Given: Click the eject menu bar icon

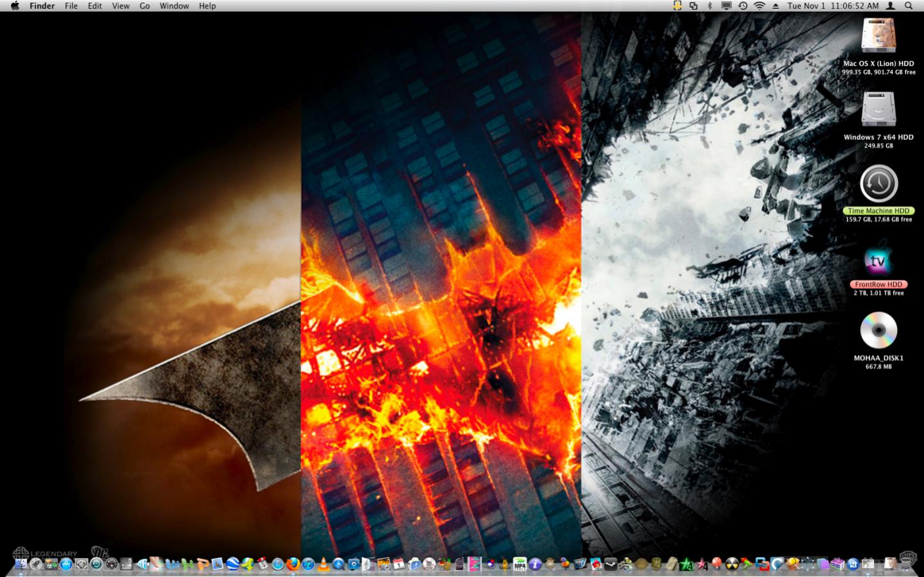Looking at the screenshot, I should click(x=776, y=6).
